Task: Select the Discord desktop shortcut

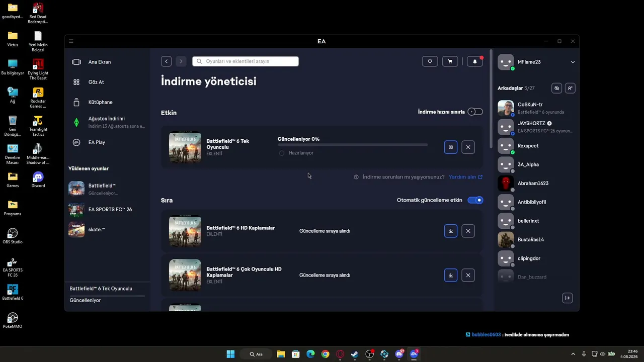Action: (x=38, y=179)
